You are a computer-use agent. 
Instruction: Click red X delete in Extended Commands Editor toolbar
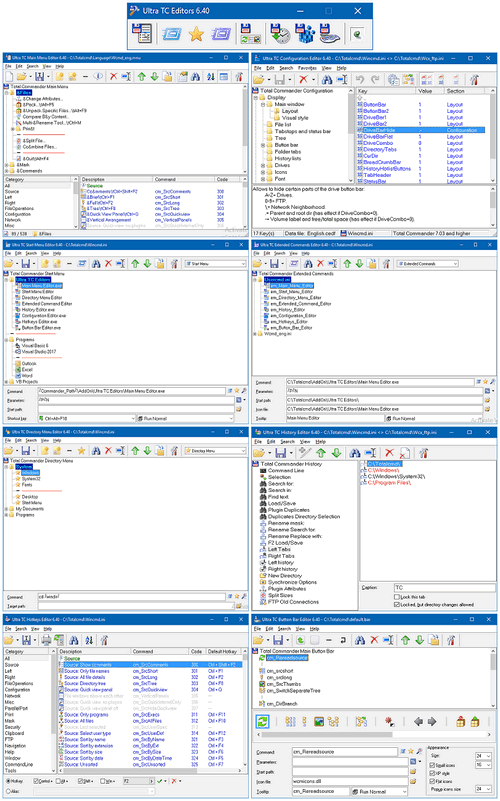click(320, 264)
